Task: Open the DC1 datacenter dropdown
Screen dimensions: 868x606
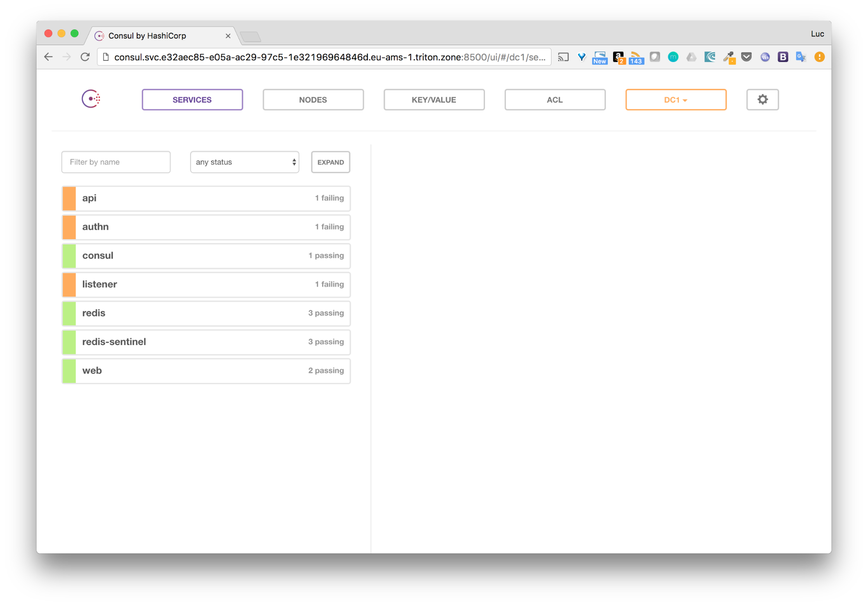Action: [x=676, y=99]
